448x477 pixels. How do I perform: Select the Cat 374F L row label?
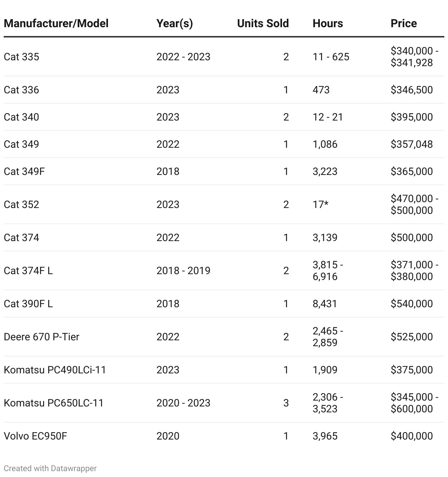coord(28,270)
